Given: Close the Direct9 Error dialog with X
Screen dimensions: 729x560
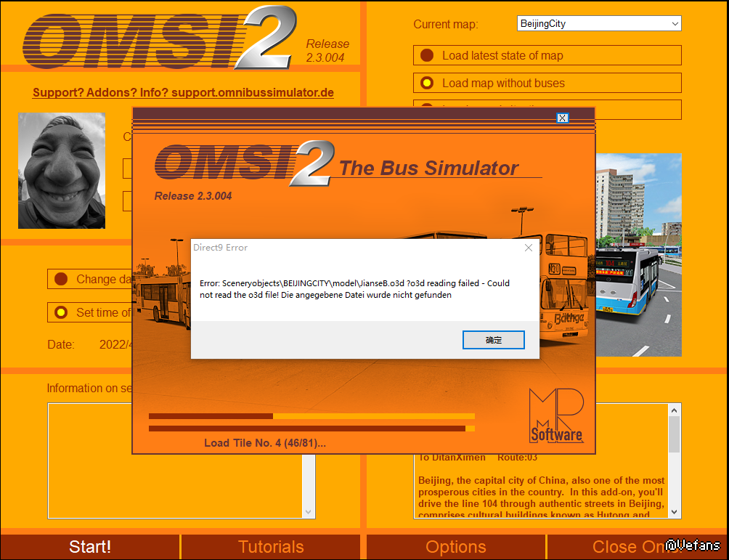Looking at the screenshot, I should 528,248.
